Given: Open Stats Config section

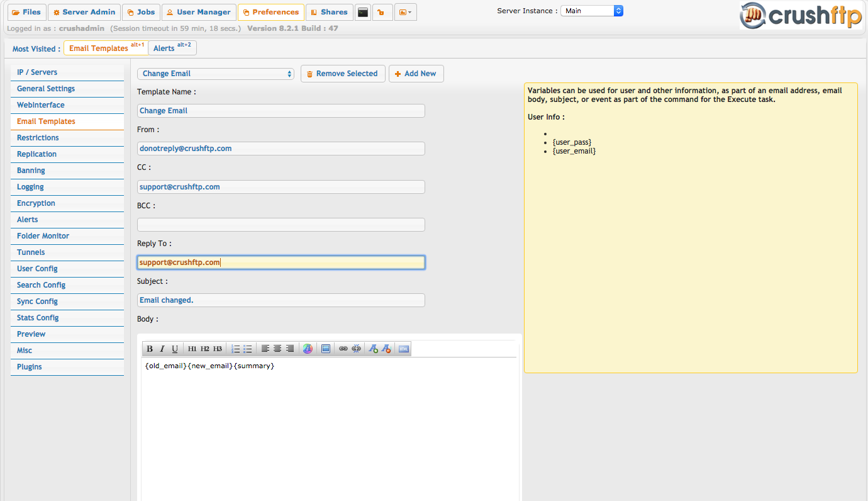Looking at the screenshot, I should 67,318.
